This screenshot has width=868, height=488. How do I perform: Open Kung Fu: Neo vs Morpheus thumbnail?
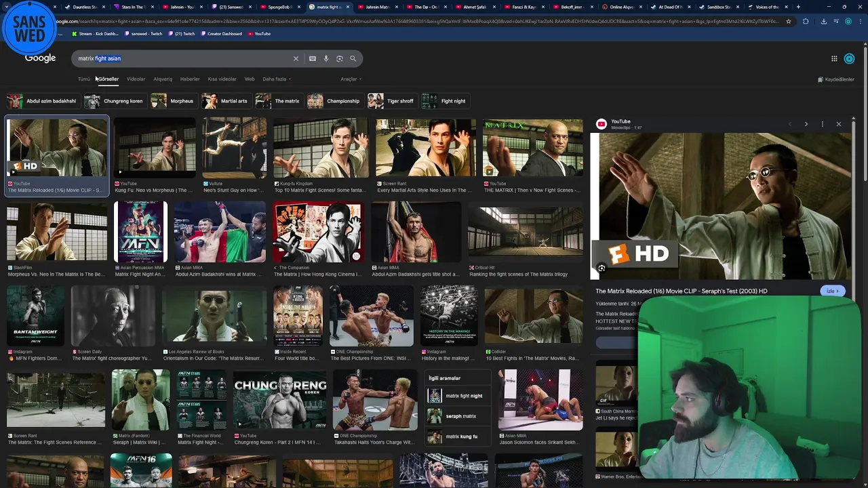tap(155, 148)
